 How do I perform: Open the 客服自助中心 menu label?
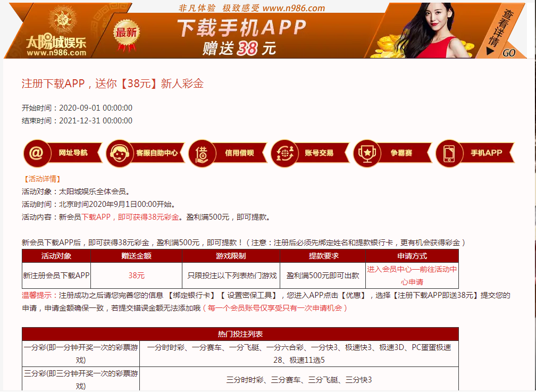pyautogui.click(x=157, y=153)
